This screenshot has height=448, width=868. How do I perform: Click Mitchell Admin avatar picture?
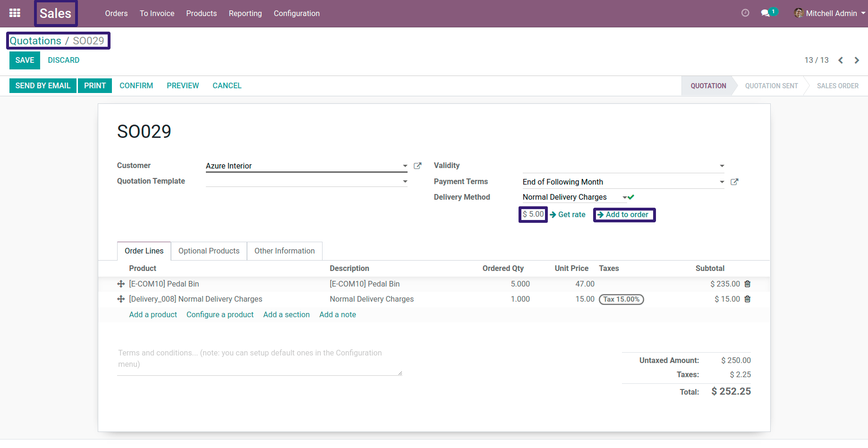[x=799, y=13]
